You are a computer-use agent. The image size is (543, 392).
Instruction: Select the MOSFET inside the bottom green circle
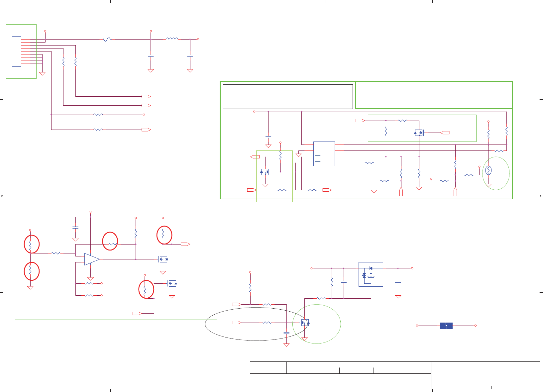pyautogui.click(x=305, y=322)
